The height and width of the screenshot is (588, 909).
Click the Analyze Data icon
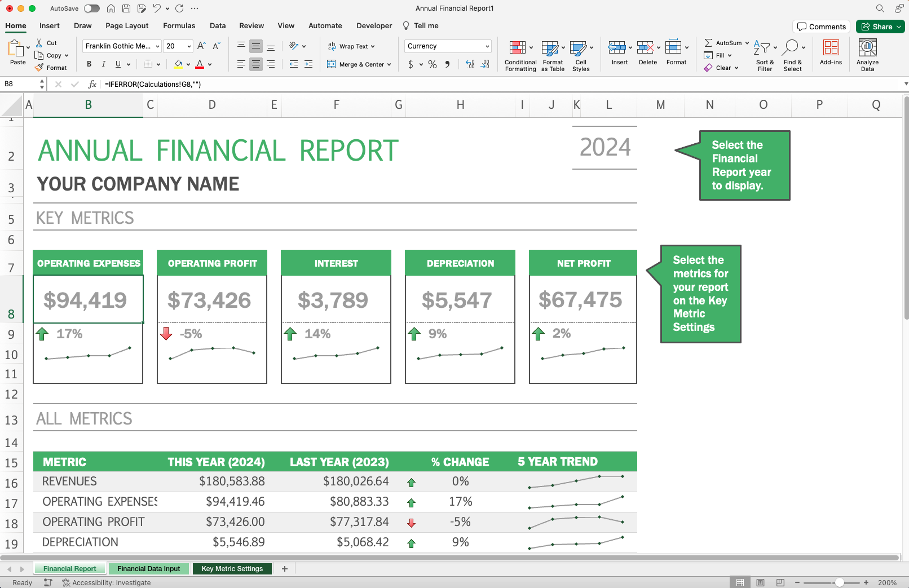tap(867, 54)
